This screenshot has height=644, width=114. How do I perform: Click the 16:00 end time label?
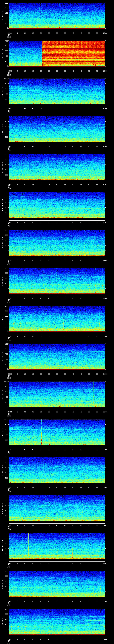tap(105, 71)
